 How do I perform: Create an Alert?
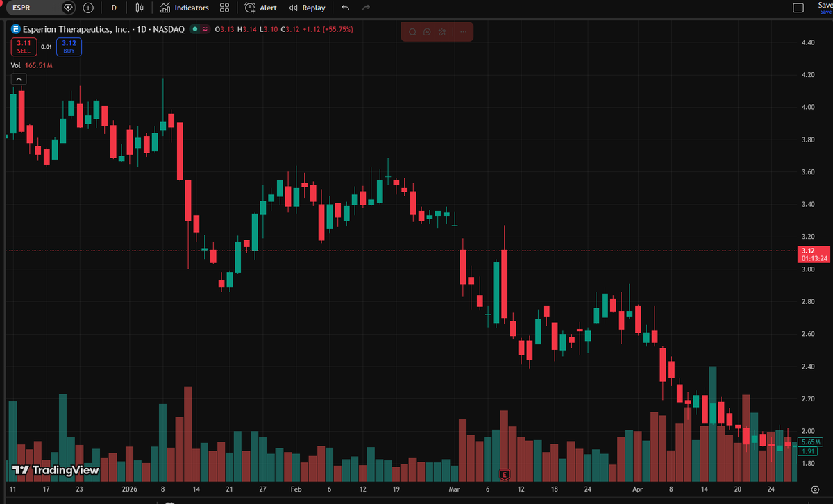click(x=261, y=8)
